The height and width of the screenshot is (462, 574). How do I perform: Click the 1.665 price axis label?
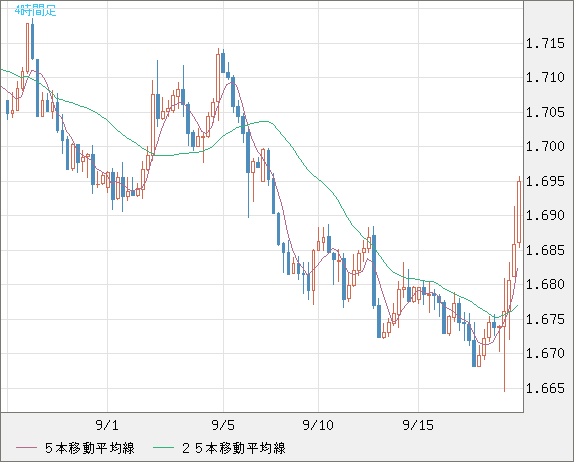(x=545, y=388)
